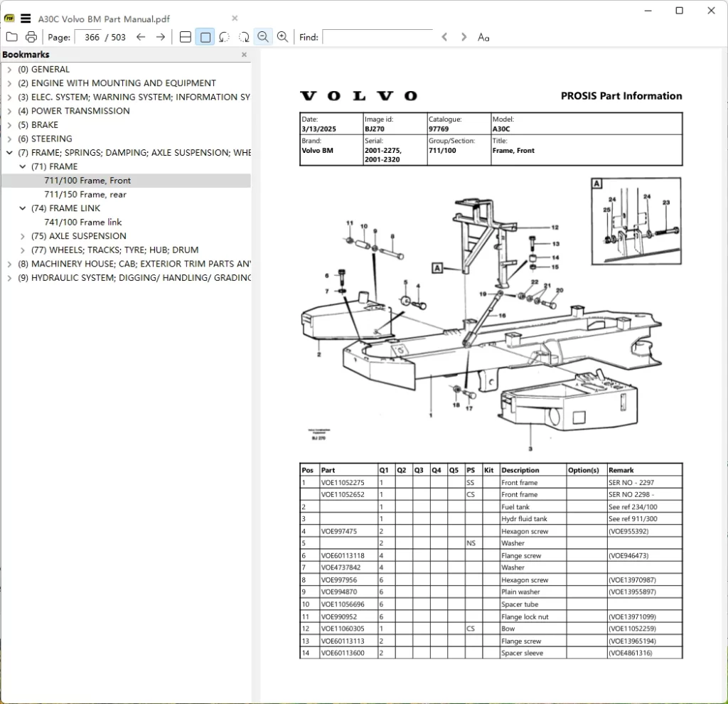Image resolution: width=728 pixels, height=704 pixels.
Task: Select (0) GENERAL bookmark label
Action: coord(43,69)
